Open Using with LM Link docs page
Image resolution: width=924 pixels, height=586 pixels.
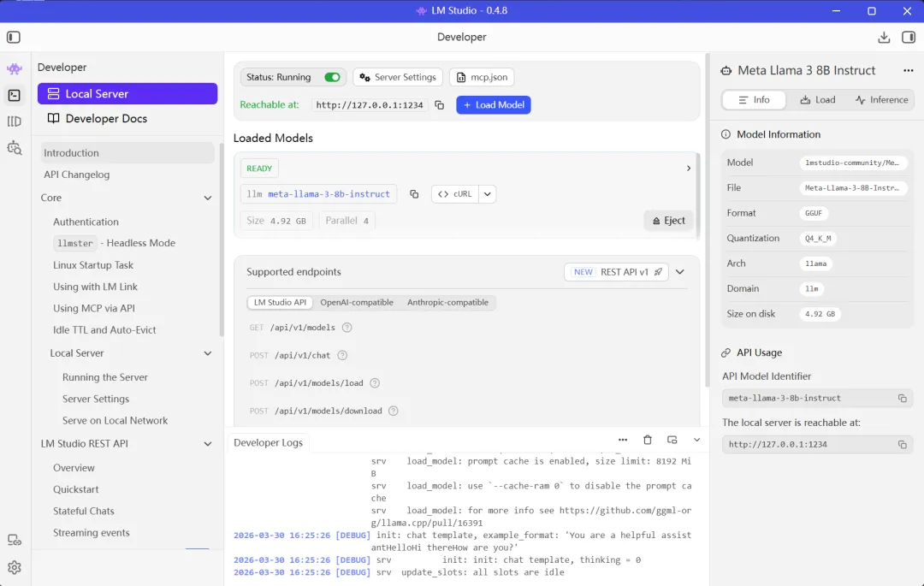(x=96, y=287)
